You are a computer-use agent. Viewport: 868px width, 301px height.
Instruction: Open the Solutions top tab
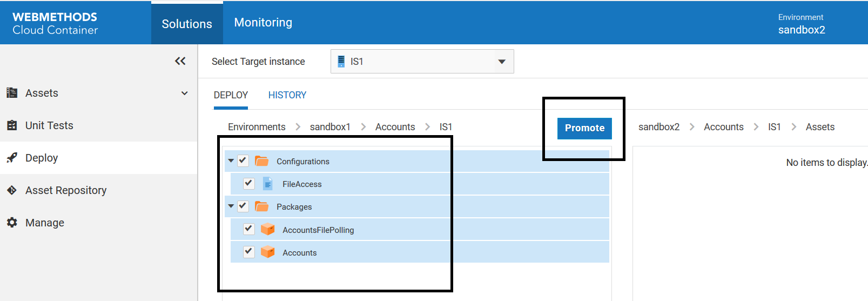pyautogui.click(x=187, y=24)
